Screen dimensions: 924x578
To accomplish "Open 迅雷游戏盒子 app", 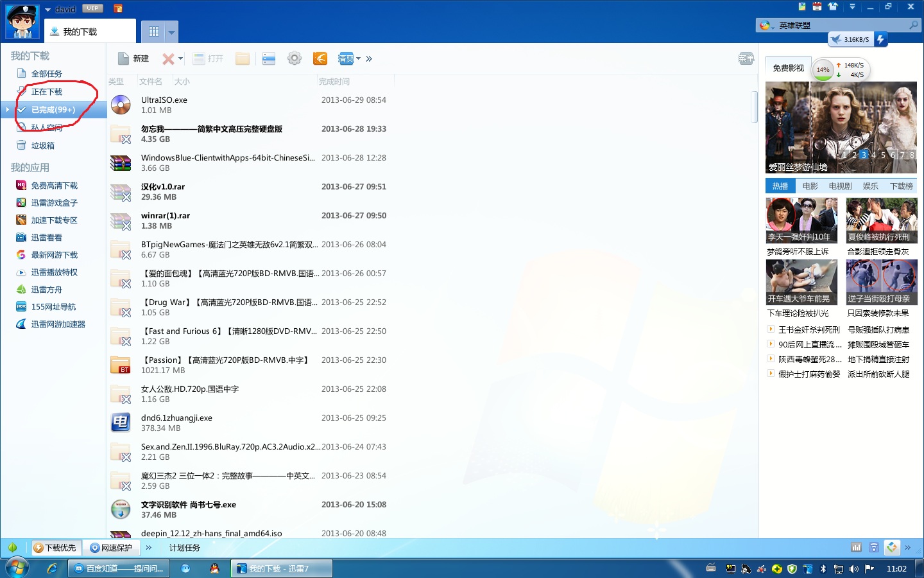I will tap(54, 203).
